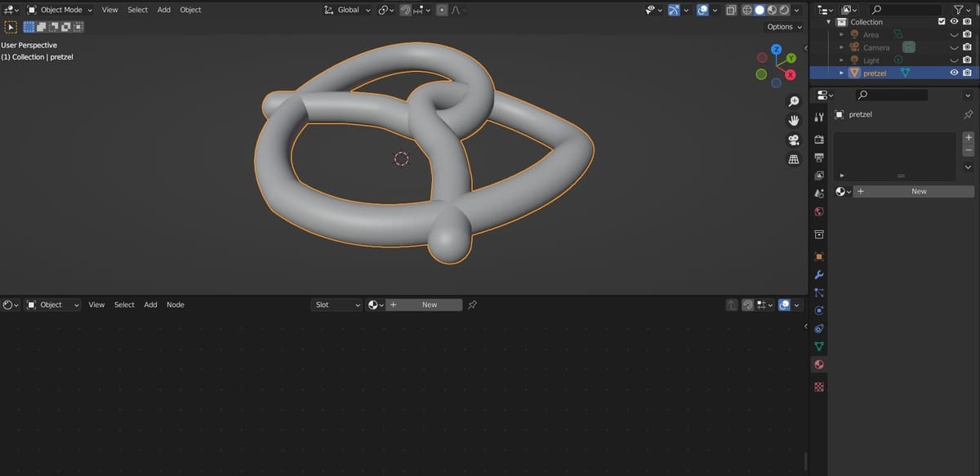Viewport: 980px width, 476px height.
Task: Open the Object Mode dropdown
Action: click(60, 10)
